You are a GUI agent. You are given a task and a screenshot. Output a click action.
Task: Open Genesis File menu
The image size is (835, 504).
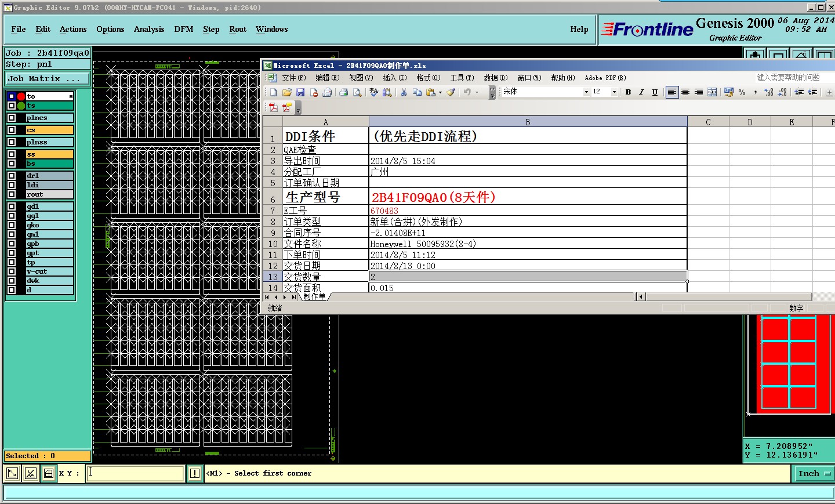tap(19, 29)
